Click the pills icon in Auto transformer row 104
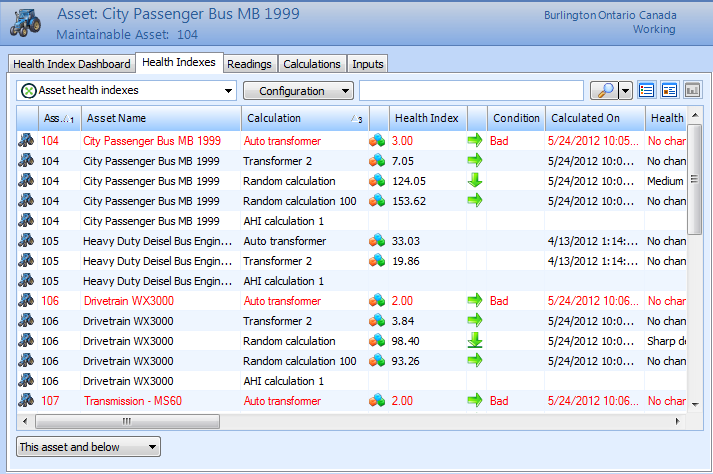This screenshot has width=713, height=474. (x=378, y=141)
